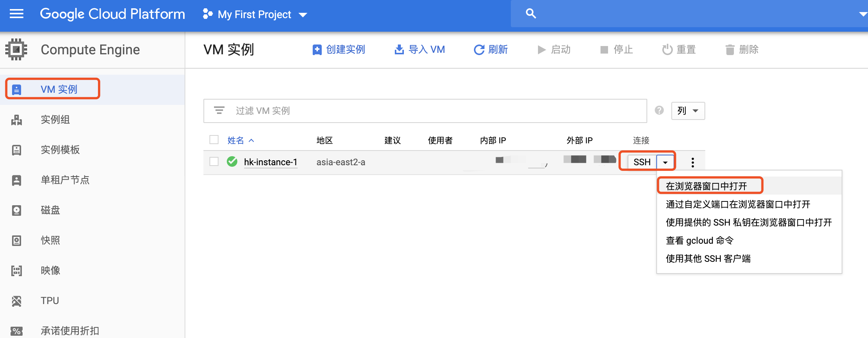Viewport: 868px width, 338px height.
Task: Click the search magnifier icon
Action: pyautogui.click(x=531, y=14)
